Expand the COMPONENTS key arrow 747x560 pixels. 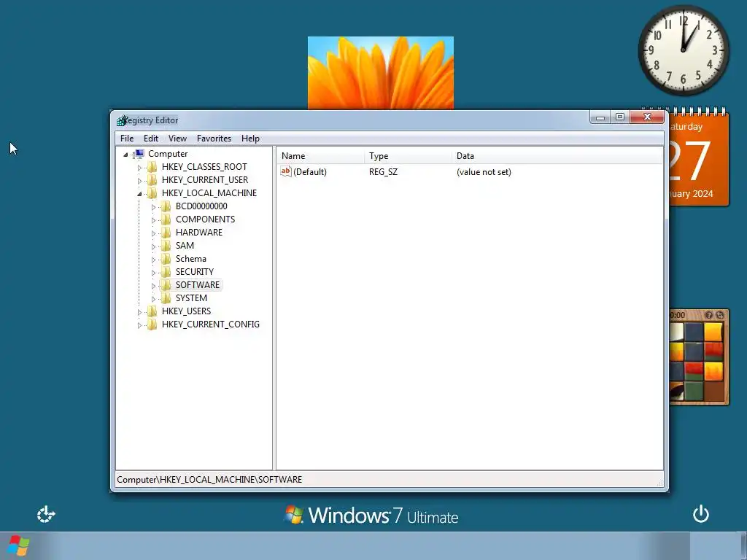tap(153, 220)
